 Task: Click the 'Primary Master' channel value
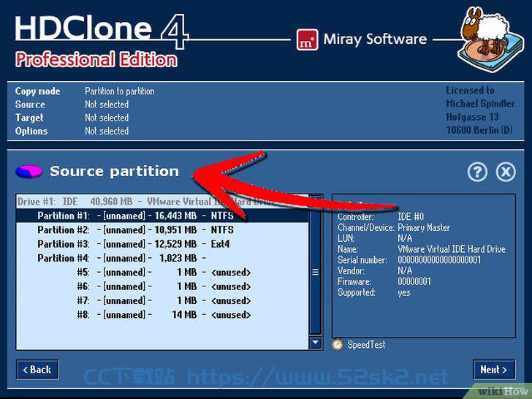424,228
